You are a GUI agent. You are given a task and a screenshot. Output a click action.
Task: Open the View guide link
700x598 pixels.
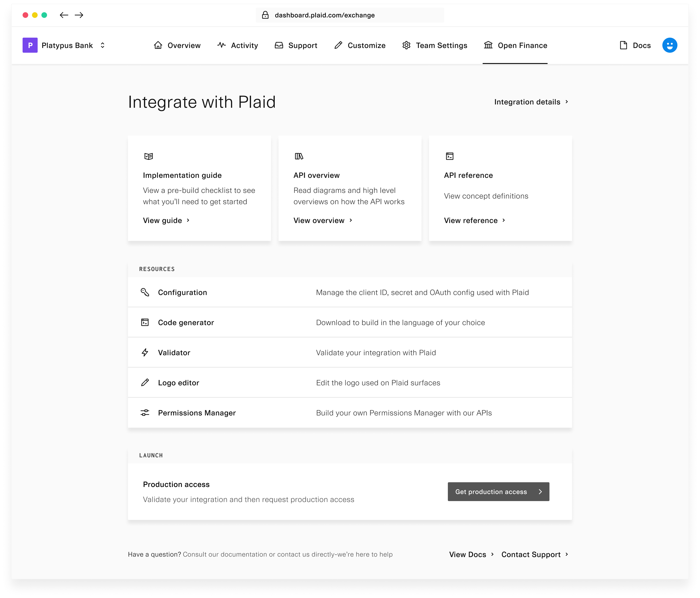[167, 220]
